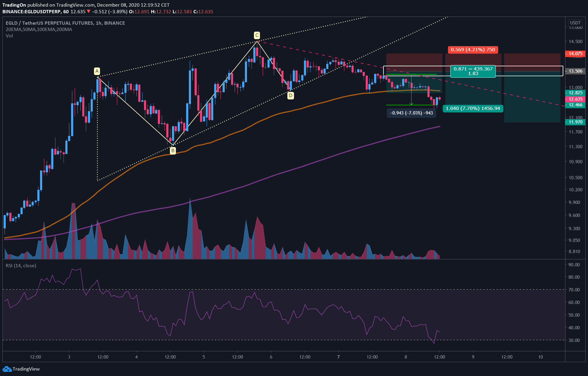Viewport: 588px width, 376px height.
Task: Click the date label 10 on time axis
Action: [540, 357]
